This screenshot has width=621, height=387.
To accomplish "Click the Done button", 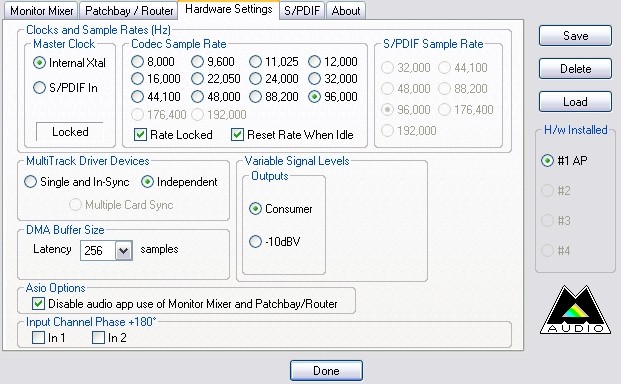I will pos(326,370).
